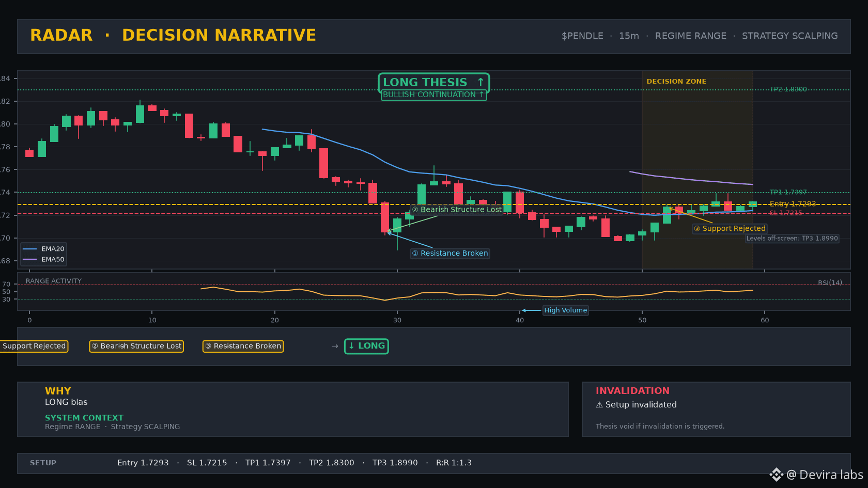
Task: Click the RANGE ACTIVITY panel label
Action: (54, 281)
